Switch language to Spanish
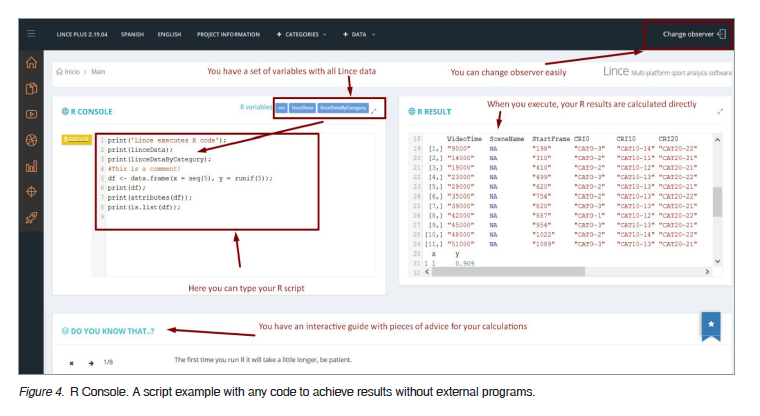Screen dimensions: 760x416 pyautogui.click(x=132, y=34)
